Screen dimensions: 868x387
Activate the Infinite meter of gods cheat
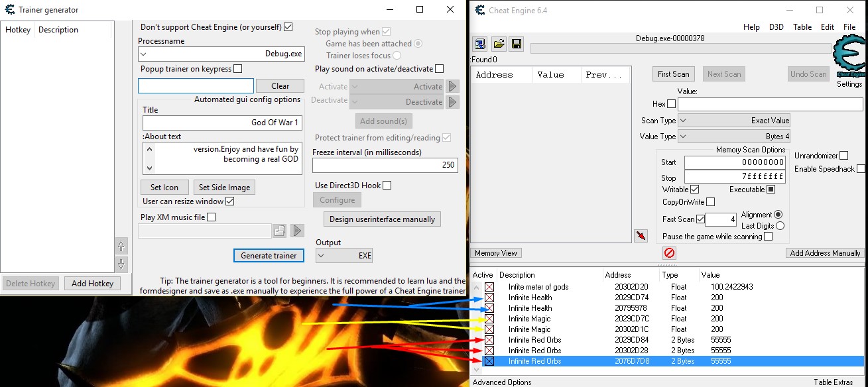coord(489,287)
